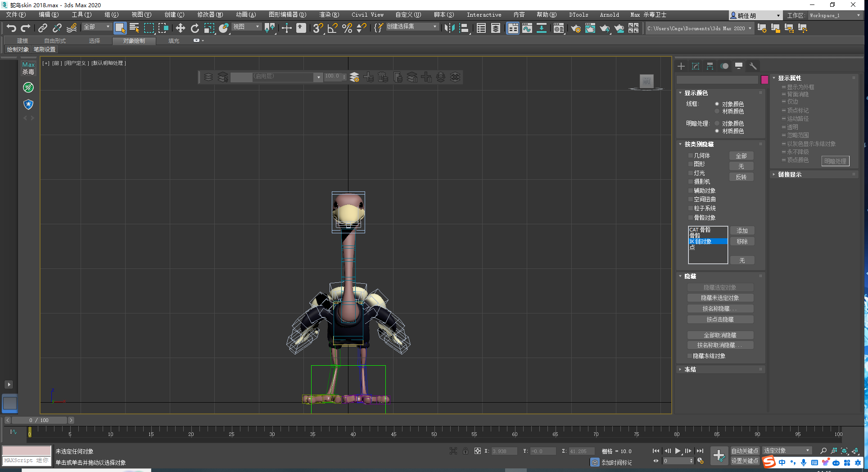Screen dimensions: 868x472
Task: Click the Redo arrow icon
Action: pyautogui.click(x=26, y=28)
